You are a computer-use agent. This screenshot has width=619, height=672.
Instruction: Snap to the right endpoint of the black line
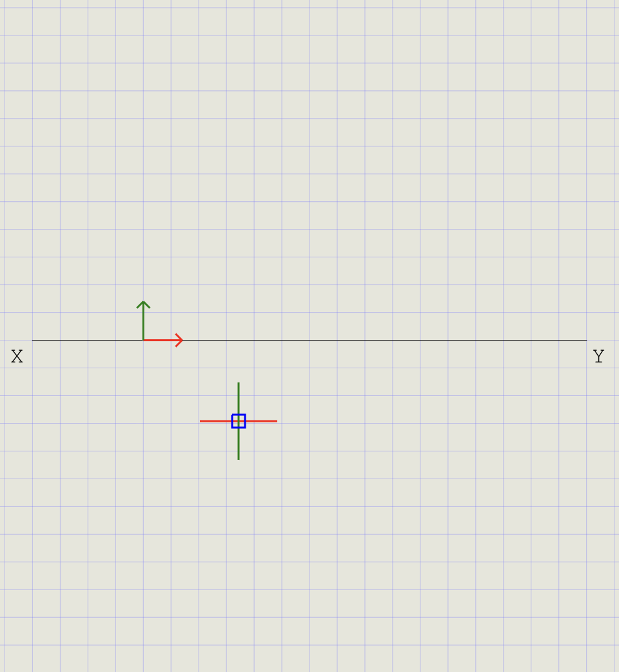(x=586, y=340)
